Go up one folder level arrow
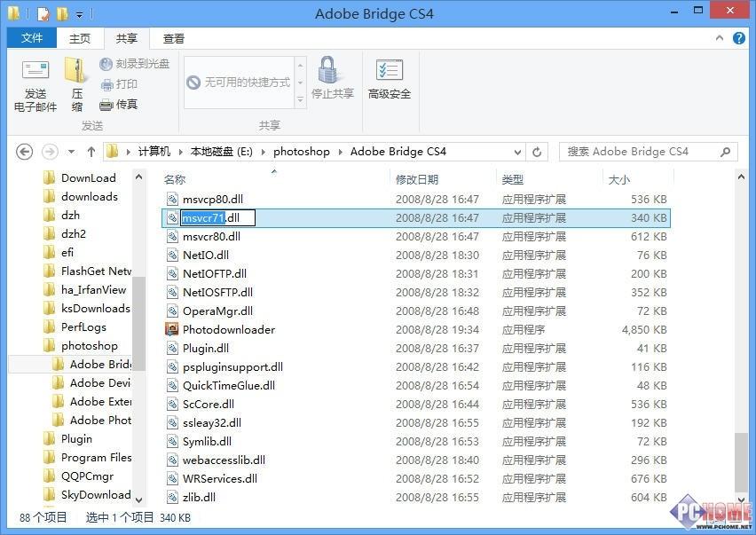The width and height of the screenshot is (756, 535). pos(91,152)
